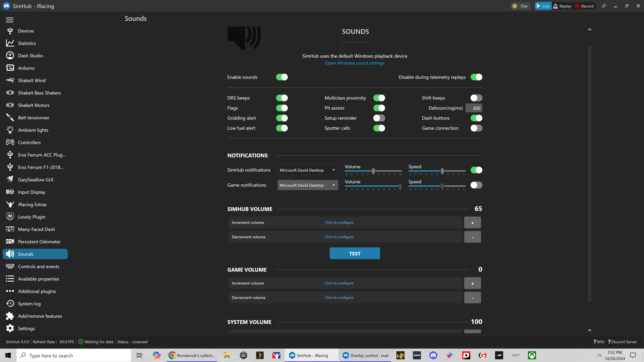
Task: Open Devices via its USB icon
Action: click(x=10, y=31)
